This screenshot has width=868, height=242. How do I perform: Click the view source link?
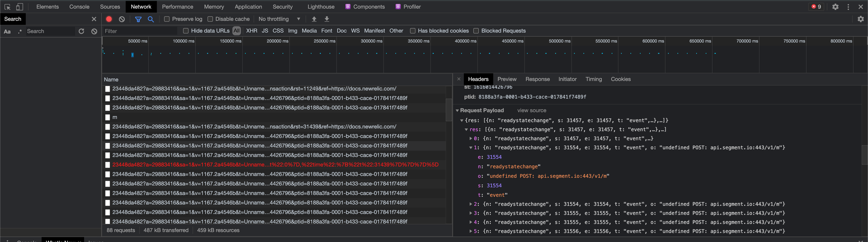(x=532, y=111)
